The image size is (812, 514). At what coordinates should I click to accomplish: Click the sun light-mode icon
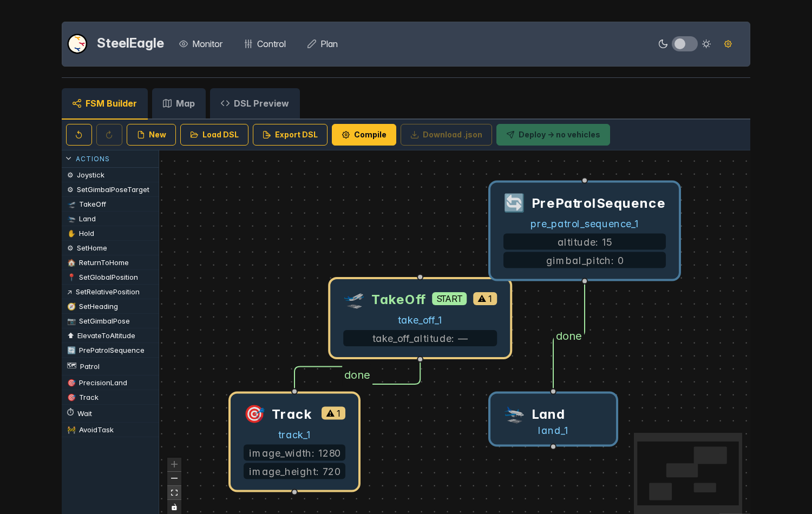706,44
